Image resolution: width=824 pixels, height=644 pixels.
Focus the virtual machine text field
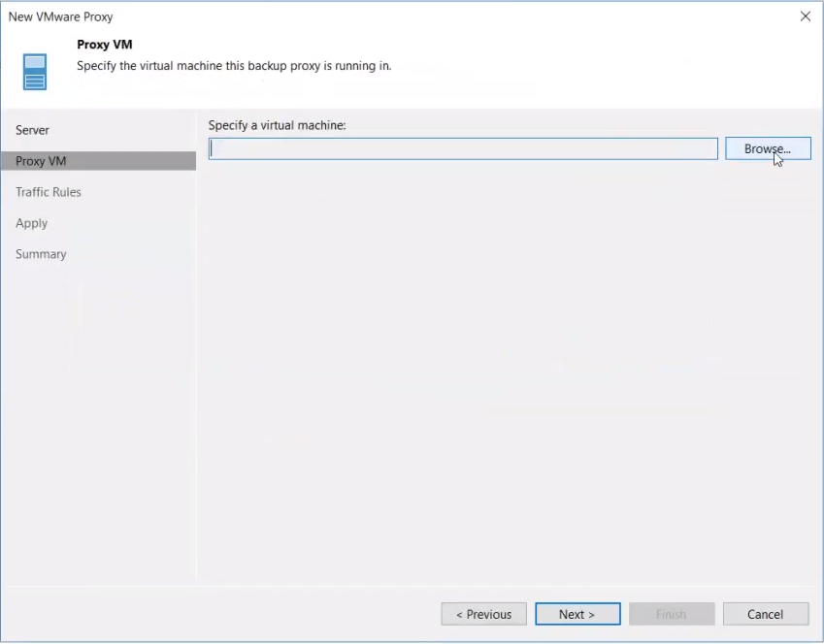[x=463, y=148]
